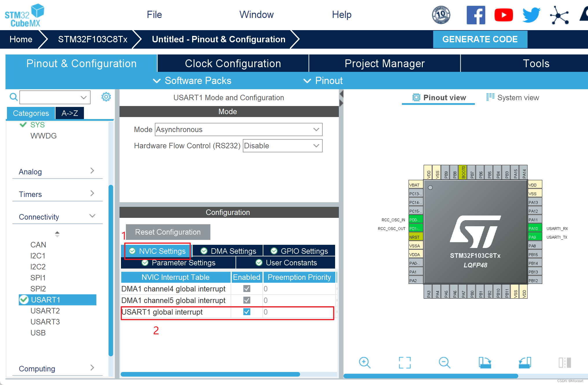The width and height of the screenshot is (588, 385).
Task: Click the PA10 USART1_RX pin on chip
Action: (x=535, y=228)
